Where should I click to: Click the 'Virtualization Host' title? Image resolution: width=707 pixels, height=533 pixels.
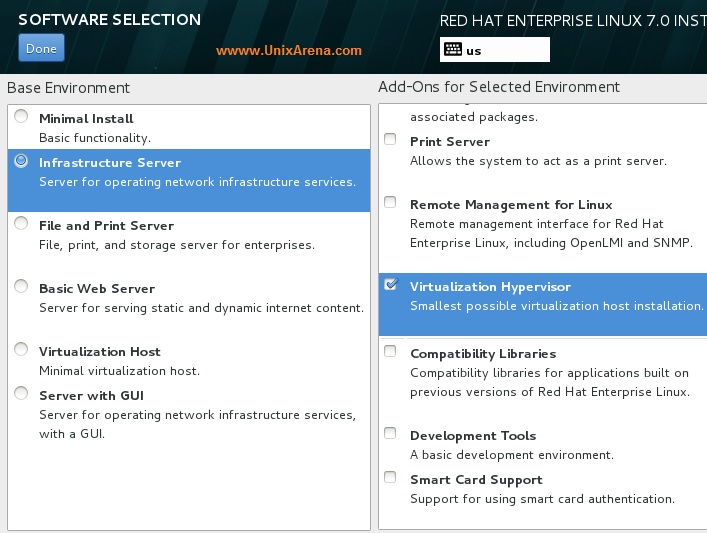tap(100, 351)
